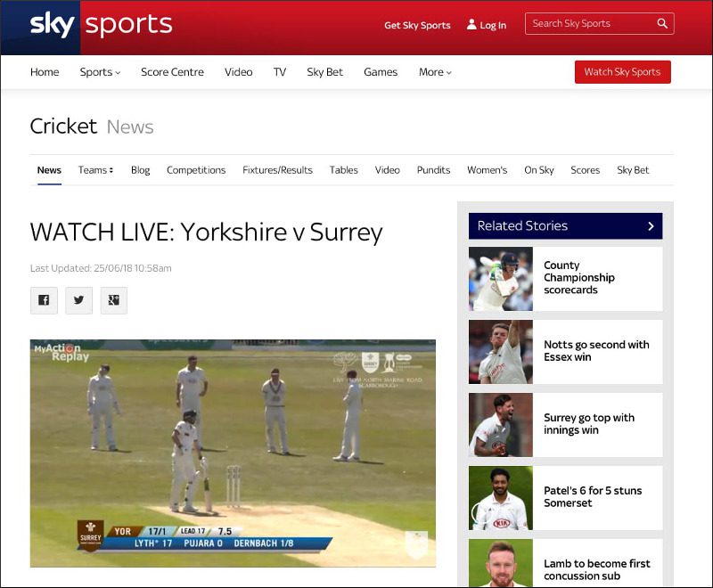The image size is (713, 588).
Task: Click the Cricket section heading
Action: [63, 127]
